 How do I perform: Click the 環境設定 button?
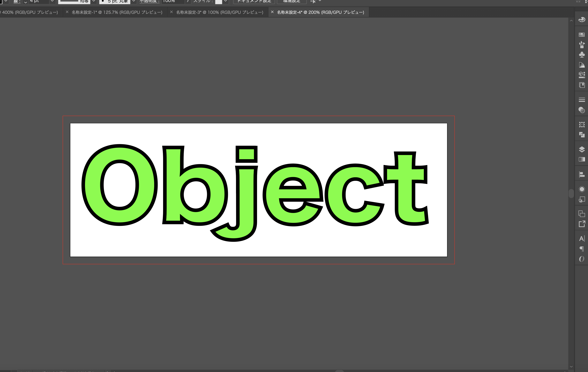tap(292, 1)
